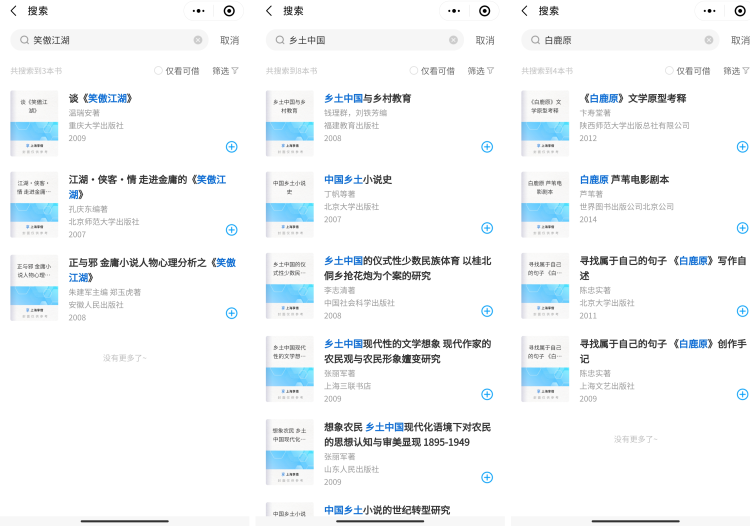Click the plus icon beside 谈《笑傲江湖》
The width and height of the screenshot is (750, 526).
(231, 146)
